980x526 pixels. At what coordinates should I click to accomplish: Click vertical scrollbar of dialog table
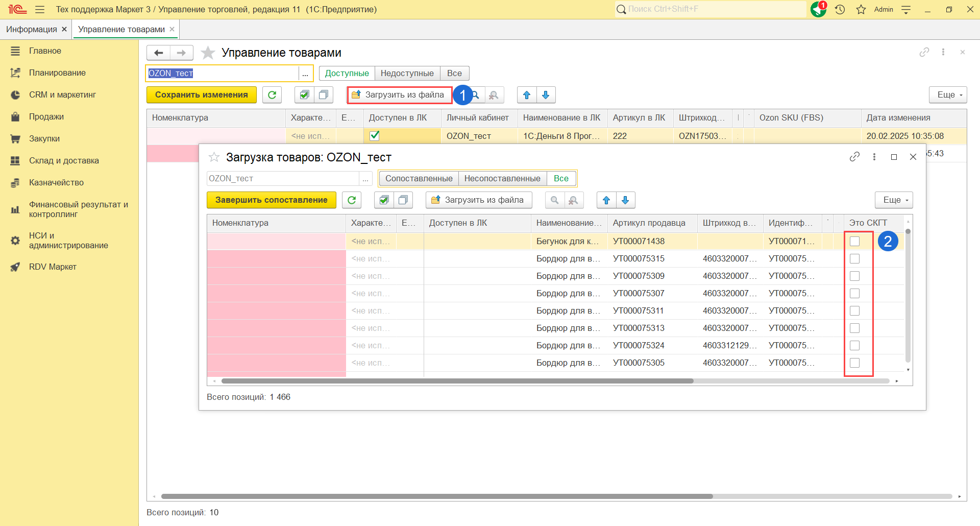[908, 296]
